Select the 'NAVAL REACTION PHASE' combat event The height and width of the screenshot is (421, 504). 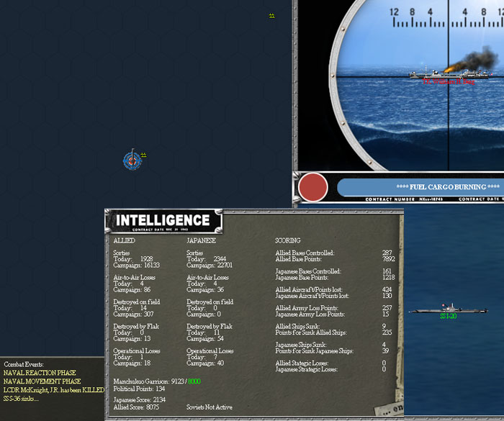point(40,373)
